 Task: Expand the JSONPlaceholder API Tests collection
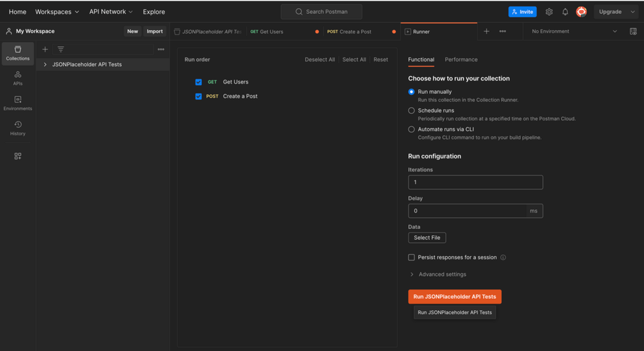45,64
